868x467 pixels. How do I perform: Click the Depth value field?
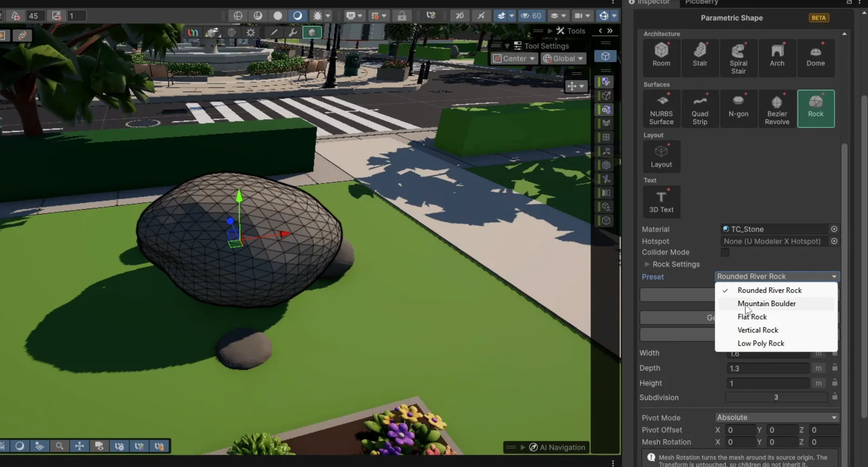(x=768, y=368)
